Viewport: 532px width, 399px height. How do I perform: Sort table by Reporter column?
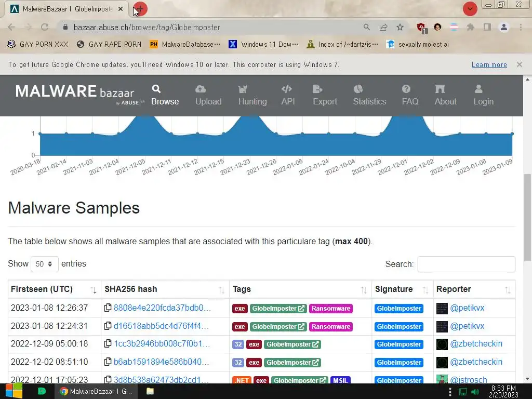click(474, 289)
